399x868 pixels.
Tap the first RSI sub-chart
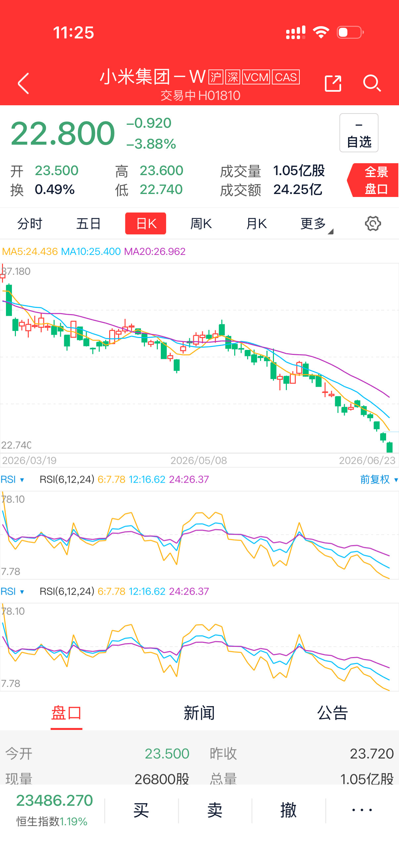199,535
